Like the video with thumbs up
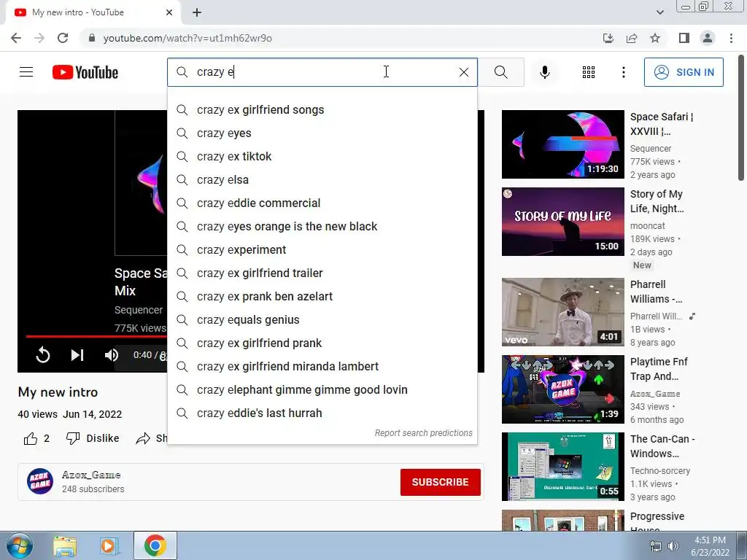The width and height of the screenshot is (747, 560). [31, 438]
